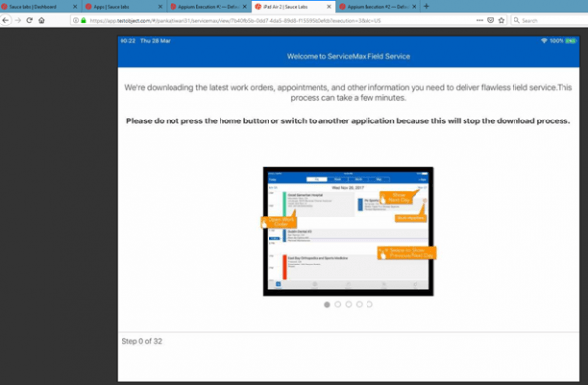Select the second carousel page dot

(x=338, y=304)
